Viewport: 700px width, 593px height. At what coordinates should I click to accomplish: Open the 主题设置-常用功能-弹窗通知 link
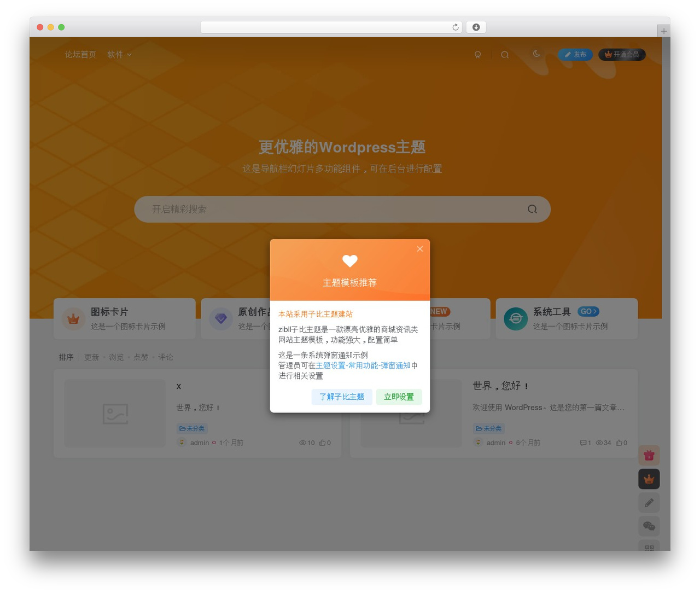point(363,365)
